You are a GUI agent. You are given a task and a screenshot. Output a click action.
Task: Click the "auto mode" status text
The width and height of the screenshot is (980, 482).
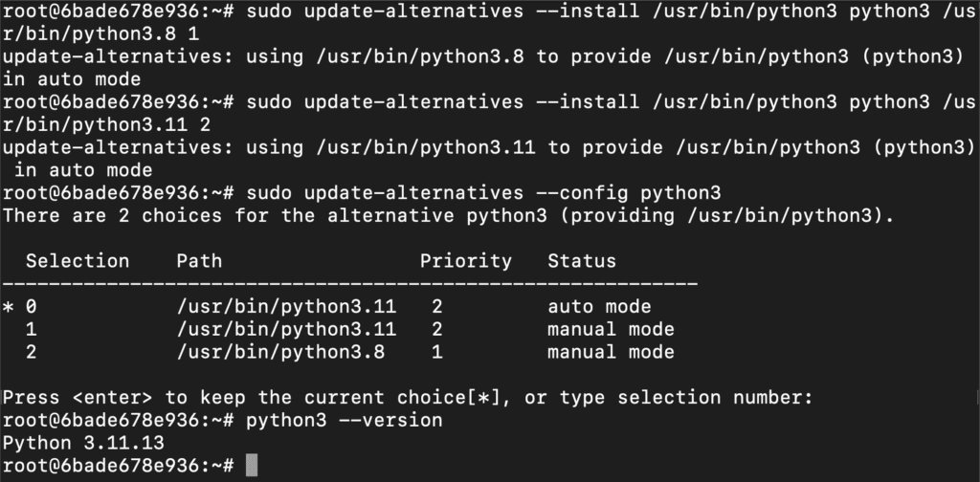click(599, 307)
